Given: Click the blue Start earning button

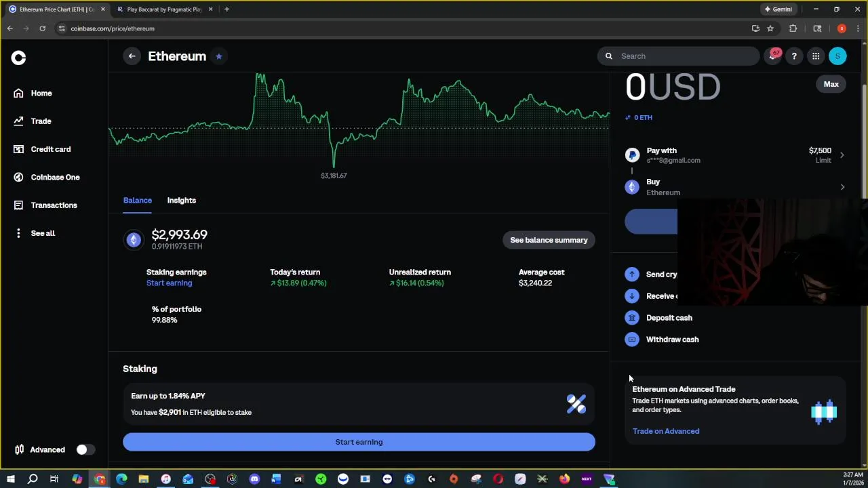Looking at the screenshot, I should tap(359, 442).
